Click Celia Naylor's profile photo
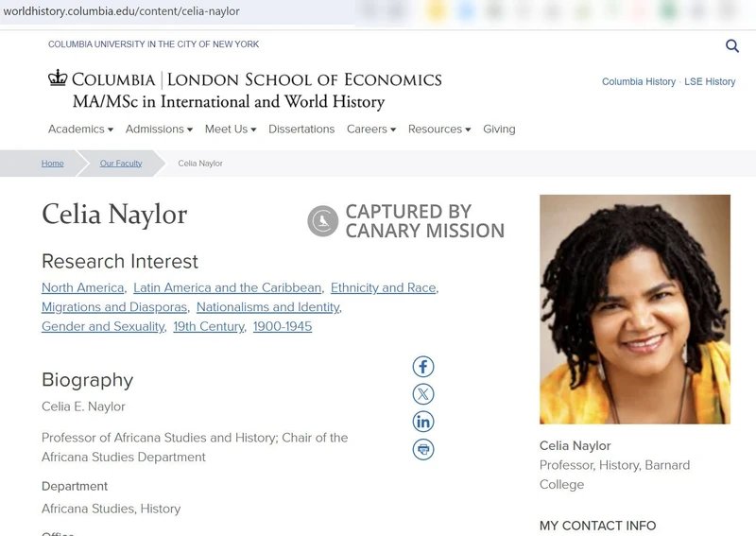 634,309
